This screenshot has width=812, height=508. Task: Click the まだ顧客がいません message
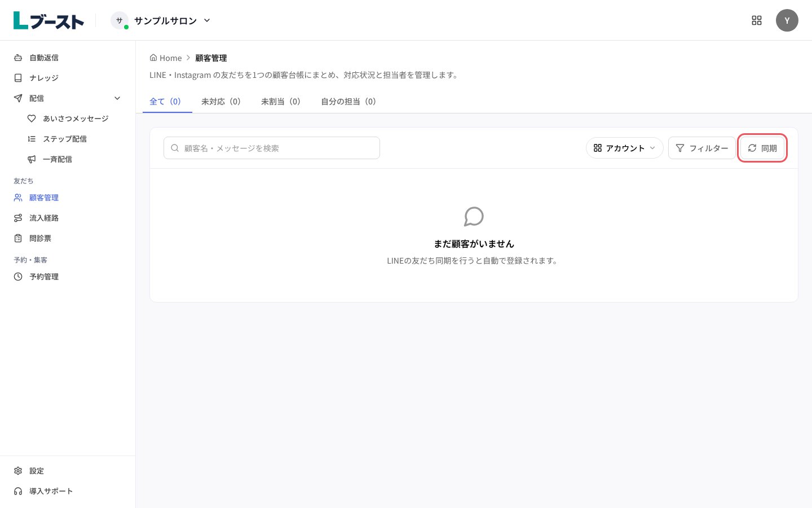point(474,244)
